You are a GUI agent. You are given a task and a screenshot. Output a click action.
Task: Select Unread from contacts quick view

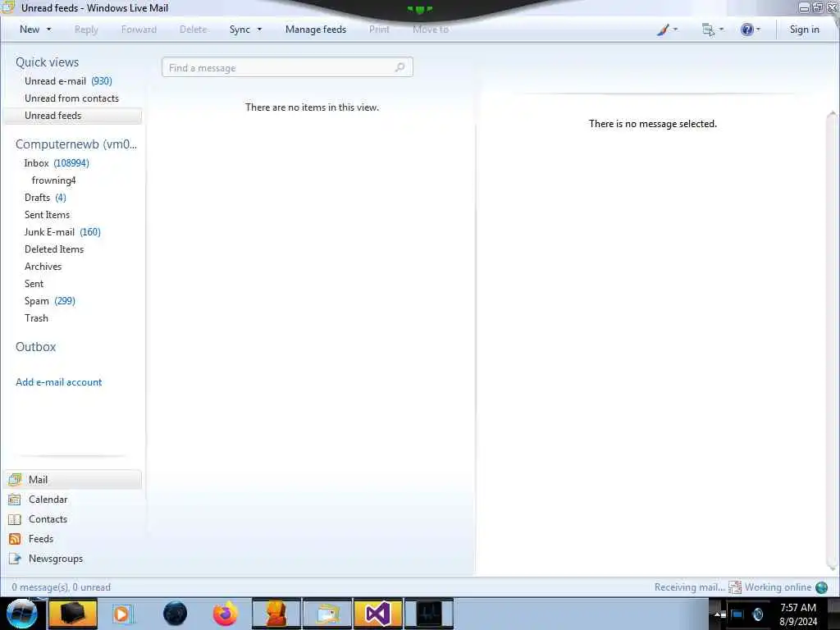[x=73, y=98]
